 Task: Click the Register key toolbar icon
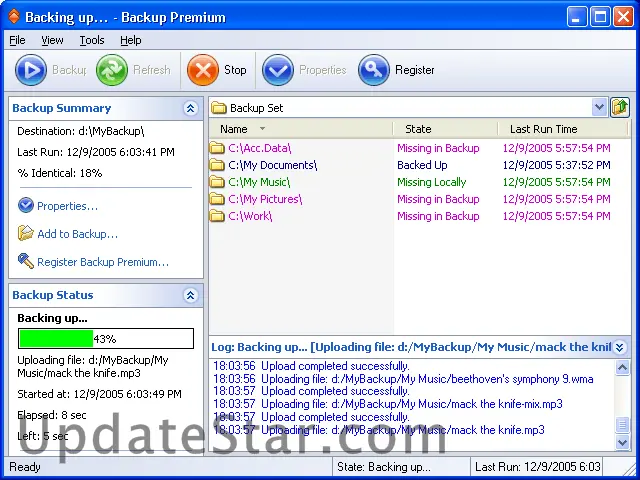point(374,70)
